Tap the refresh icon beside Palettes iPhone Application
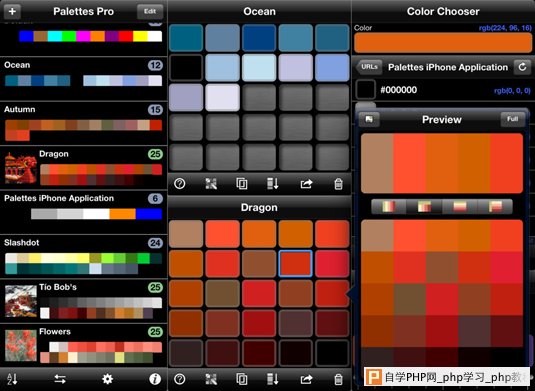Screen dimensions: 535x391 click(522, 67)
